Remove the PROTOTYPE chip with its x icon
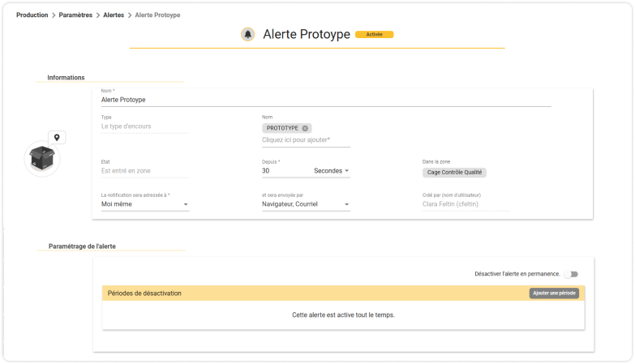Viewport: 635px width, 364px height. [305, 128]
